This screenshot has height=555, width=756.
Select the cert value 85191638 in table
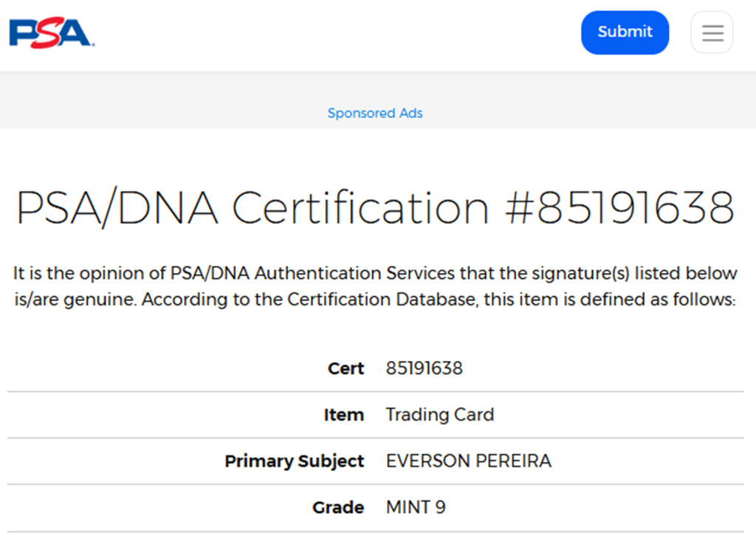tap(424, 368)
